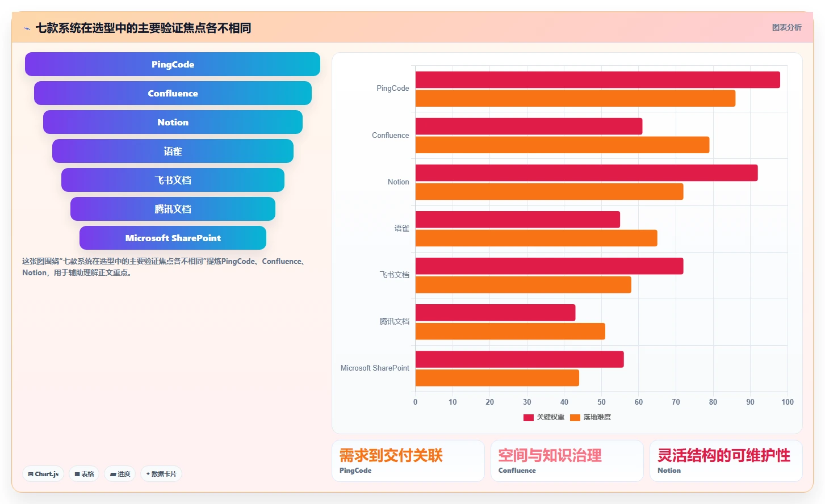The width and height of the screenshot is (825, 504).
Task: Click PingCode's red 关键权重 bar
Action: click(x=598, y=80)
